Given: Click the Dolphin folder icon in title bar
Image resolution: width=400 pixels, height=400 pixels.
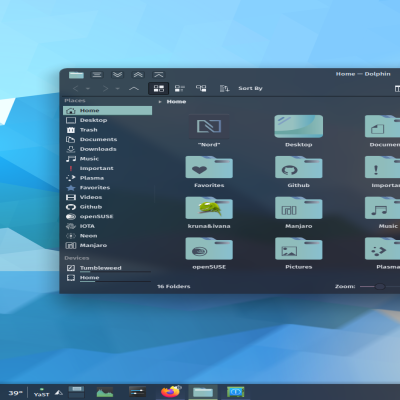Looking at the screenshot, I should [76, 75].
